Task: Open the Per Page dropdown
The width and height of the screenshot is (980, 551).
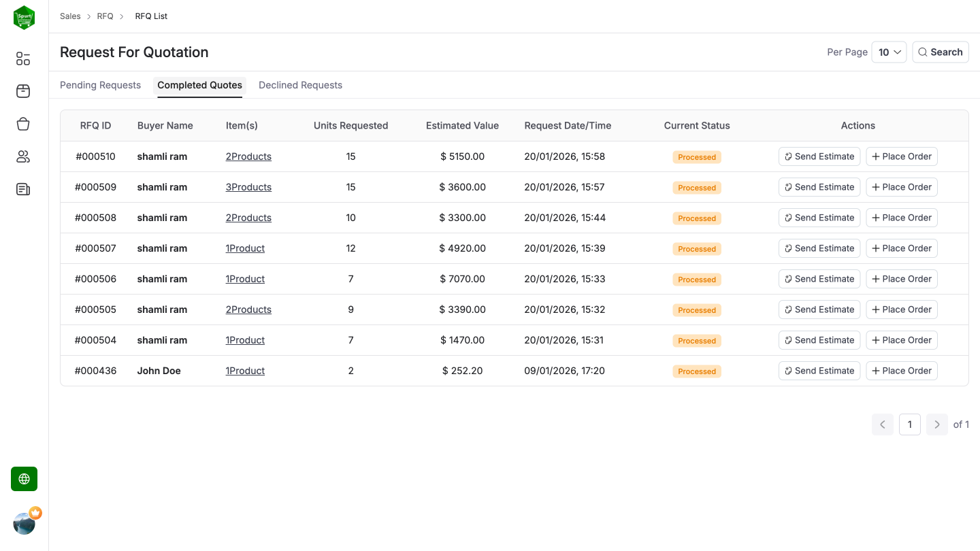Action: 889,52
